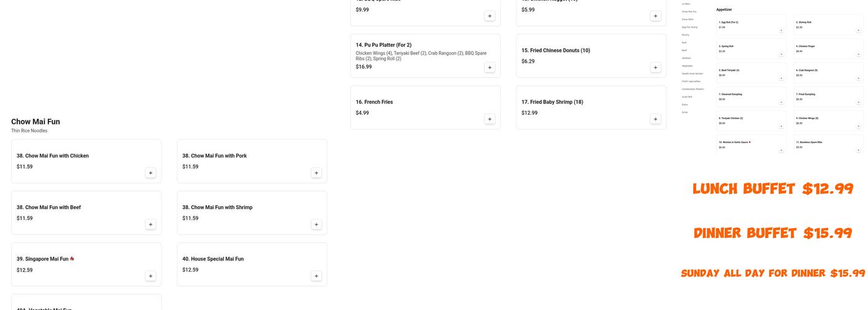Screen dimensions: 868x310
Task: Add Chow Mai Fun with Pork to order
Action: click(316, 173)
